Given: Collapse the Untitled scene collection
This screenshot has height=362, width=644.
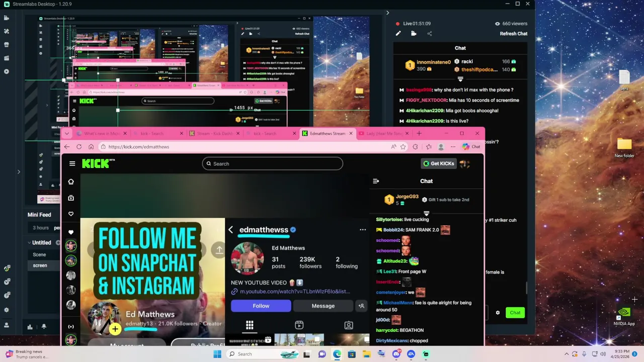Looking at the screenshot, I should 30,242.
